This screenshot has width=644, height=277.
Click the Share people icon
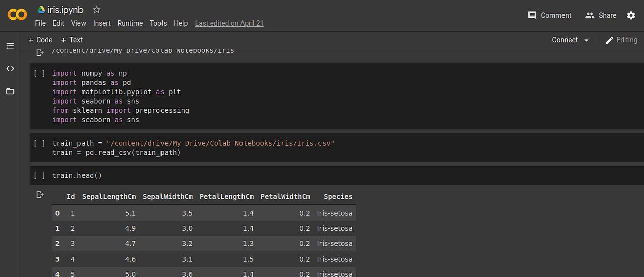click(x=590, y=15)
